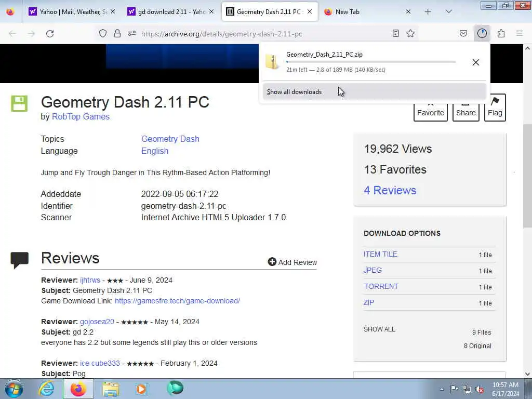532x399 pixels.
Task: Open reviewer gojosea20 profile
Action: [x=97, y=322]
